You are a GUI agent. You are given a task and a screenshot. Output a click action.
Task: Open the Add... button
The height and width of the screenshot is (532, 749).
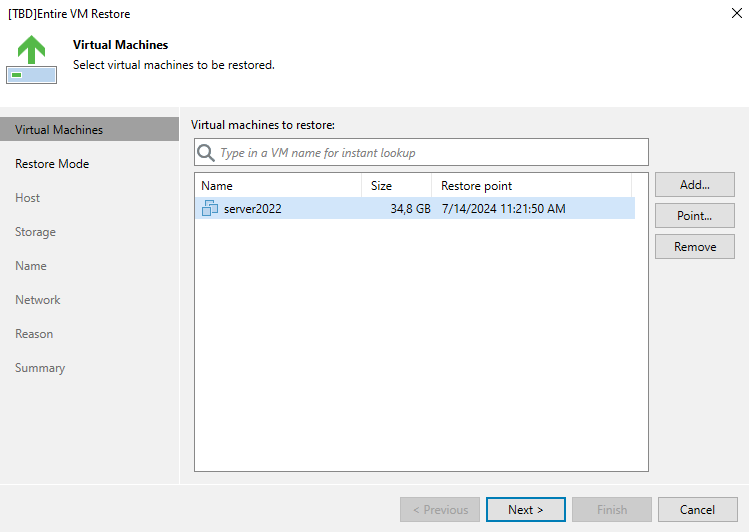pos(695,185)
